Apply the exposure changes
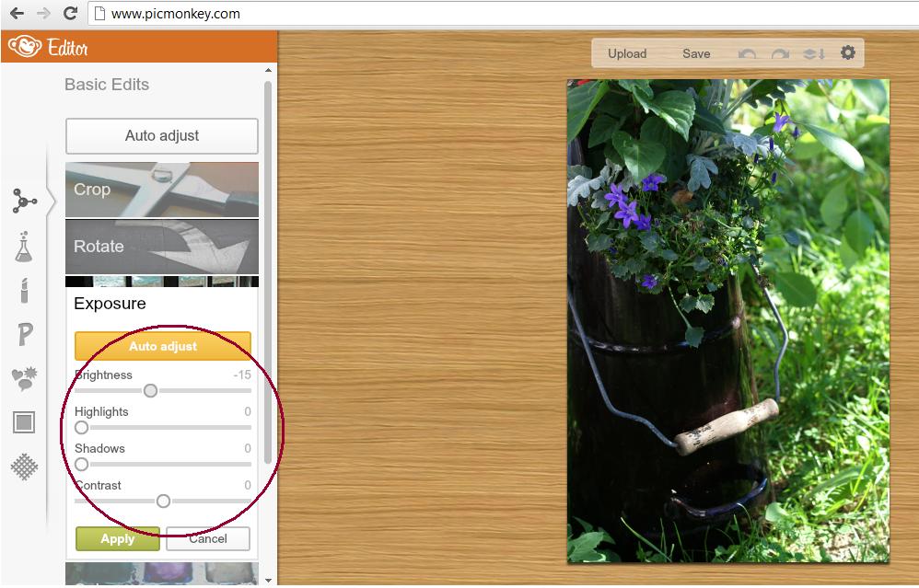Screen dimensions: 919x588 pyautogui.click(x=118, y=538)
